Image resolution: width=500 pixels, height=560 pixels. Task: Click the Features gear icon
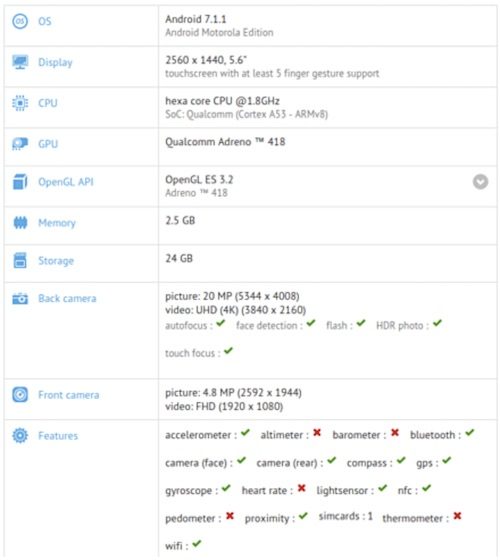[x=20, y=435]
